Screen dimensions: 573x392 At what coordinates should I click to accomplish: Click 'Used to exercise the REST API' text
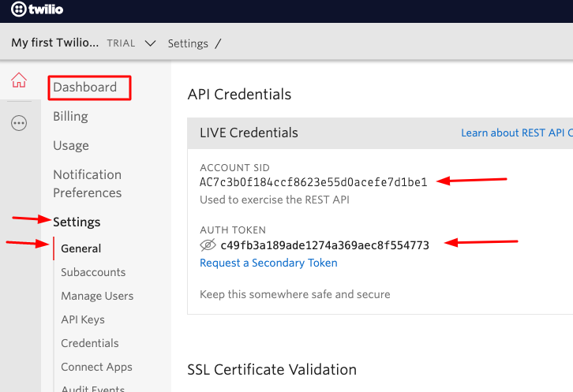(x=275, y=200)
